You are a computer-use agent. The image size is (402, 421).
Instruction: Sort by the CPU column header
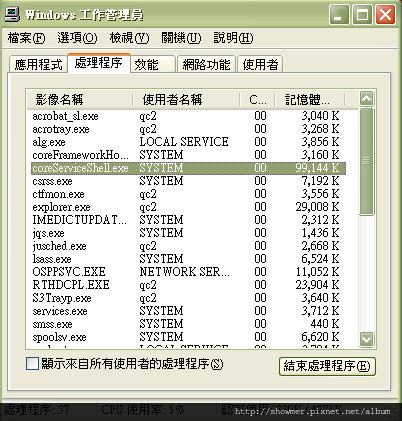tap(257, 99)
